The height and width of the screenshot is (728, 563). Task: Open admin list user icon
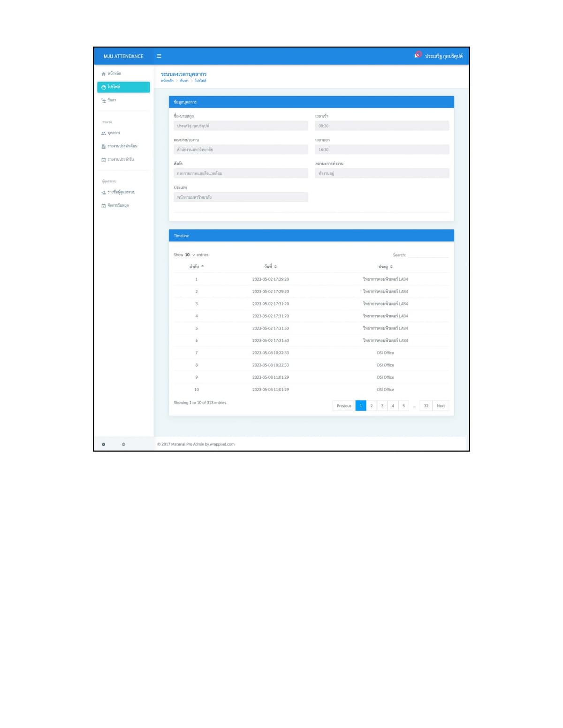pyautogui.click(x=104, y=192)
